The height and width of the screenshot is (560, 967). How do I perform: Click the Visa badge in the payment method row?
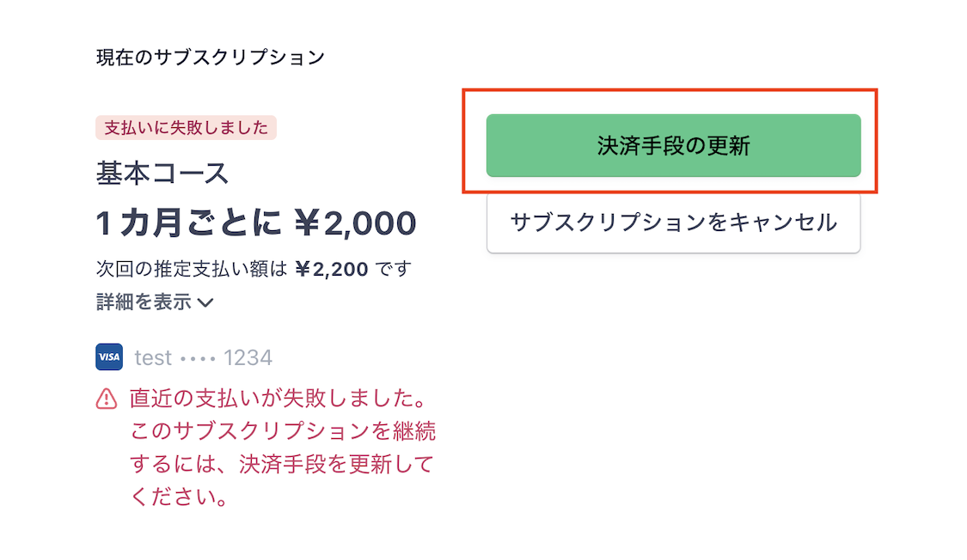click(108, 358)
